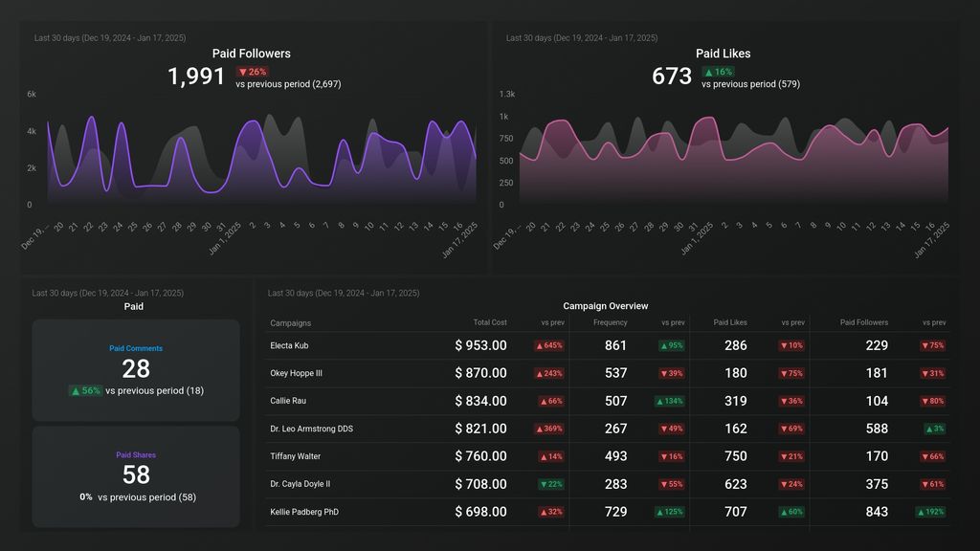
Task: Click the 3% Paid Followers increase badge
Action: click(x=935, y=429)
